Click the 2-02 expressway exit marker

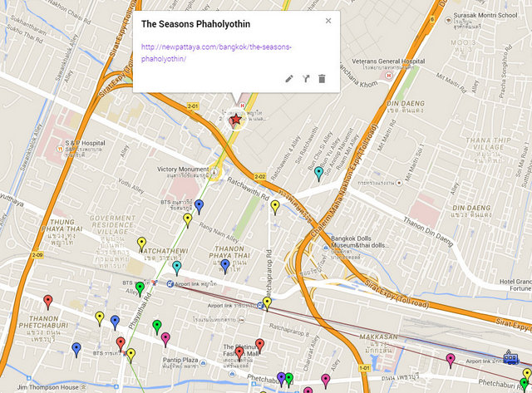pyautogui.click(x=260, y=177)
